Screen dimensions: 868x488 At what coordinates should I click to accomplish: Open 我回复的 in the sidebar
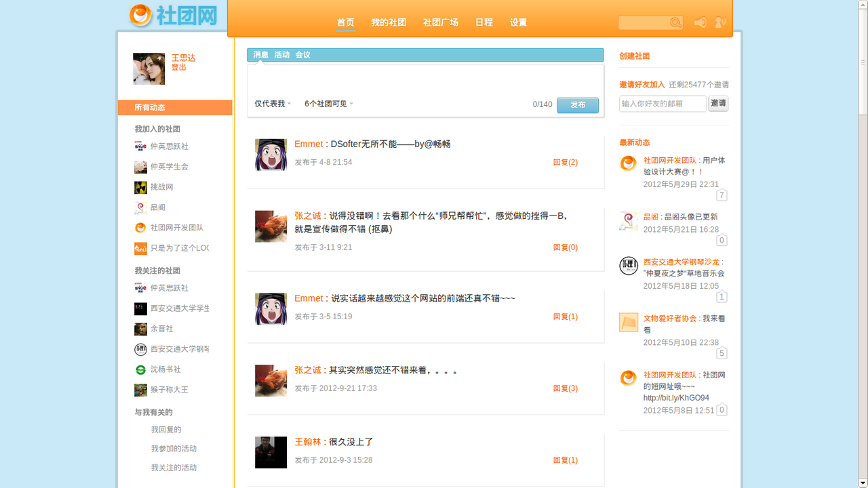[166, 430]
